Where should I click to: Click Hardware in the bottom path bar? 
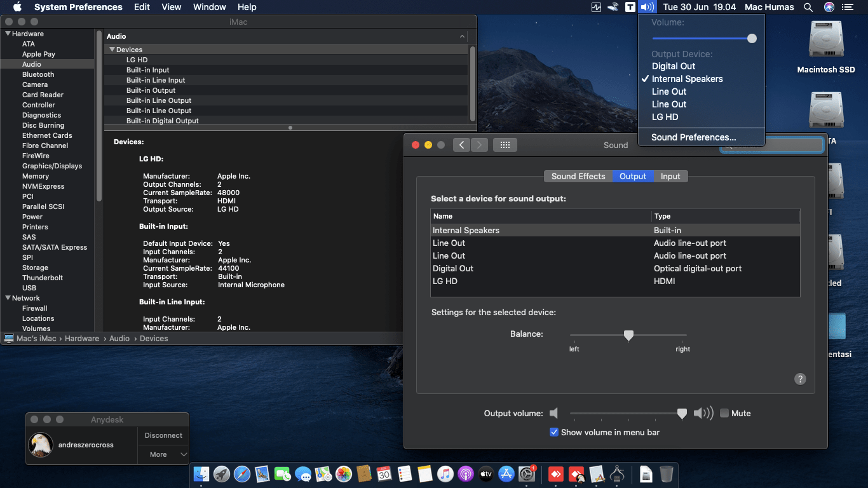click(82, 339)
